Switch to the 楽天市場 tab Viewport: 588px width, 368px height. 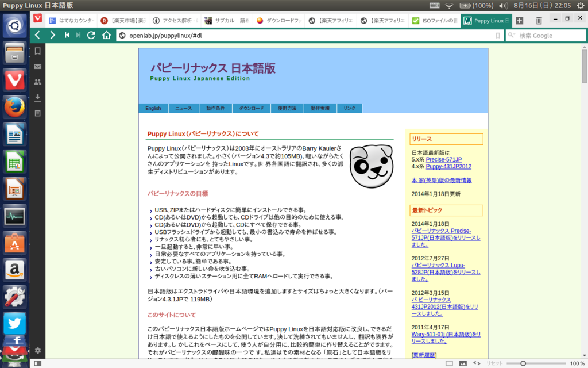coord(123,21)
